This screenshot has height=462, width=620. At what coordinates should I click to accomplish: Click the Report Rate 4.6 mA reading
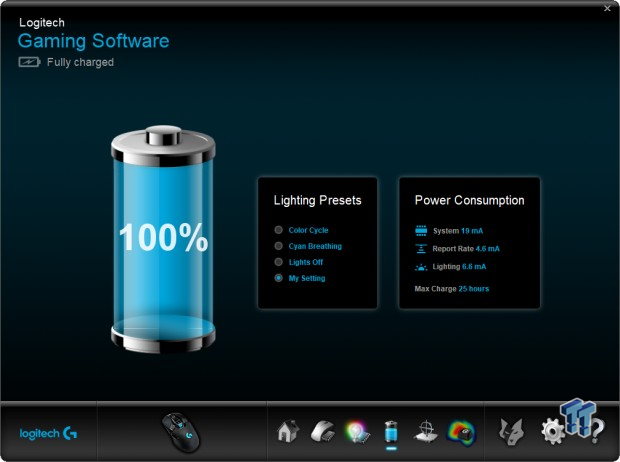(x=466, y=249)
